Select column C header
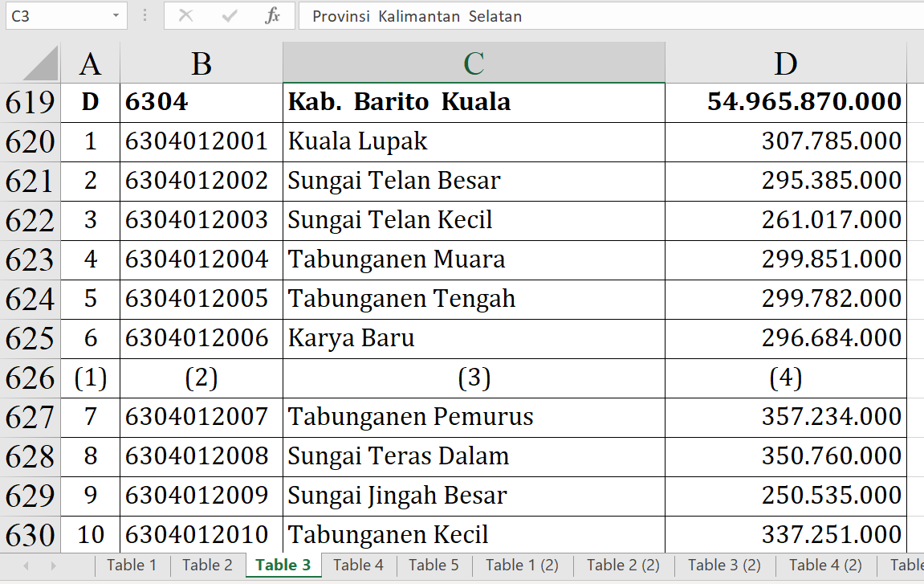This screenshot has height=584, width=924. pos(474,63)
